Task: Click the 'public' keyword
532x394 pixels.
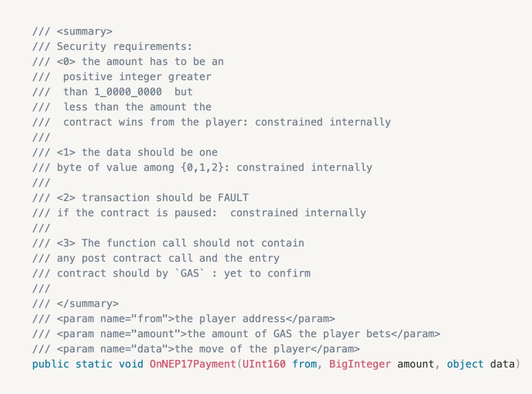Action: click(51, 364)
